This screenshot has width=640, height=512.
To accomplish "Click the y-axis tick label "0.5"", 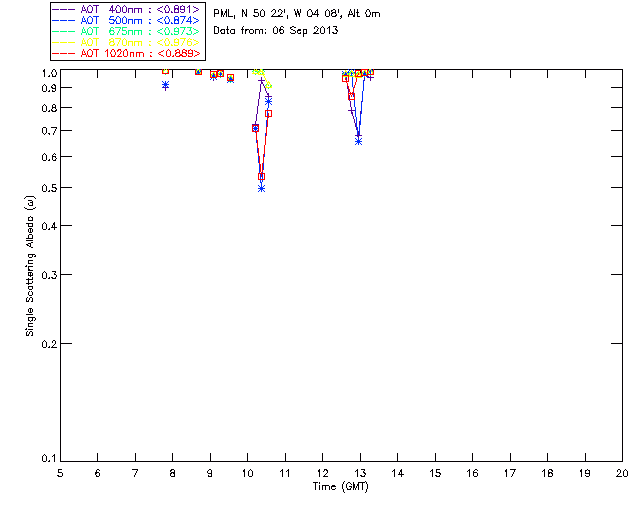I will 49,188.
